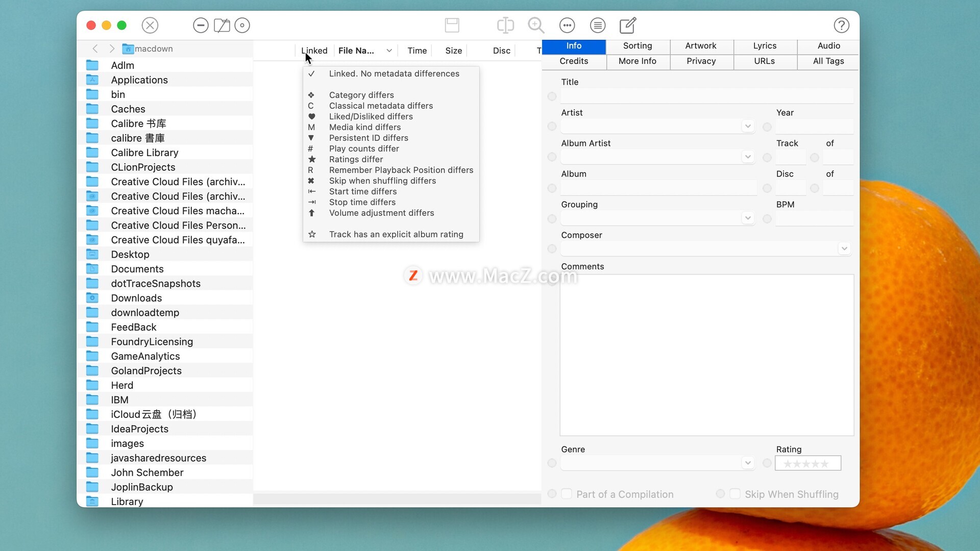Screen dimensions: 980x551
Task: Click the Documents folder icon
Action: [92, 269]
